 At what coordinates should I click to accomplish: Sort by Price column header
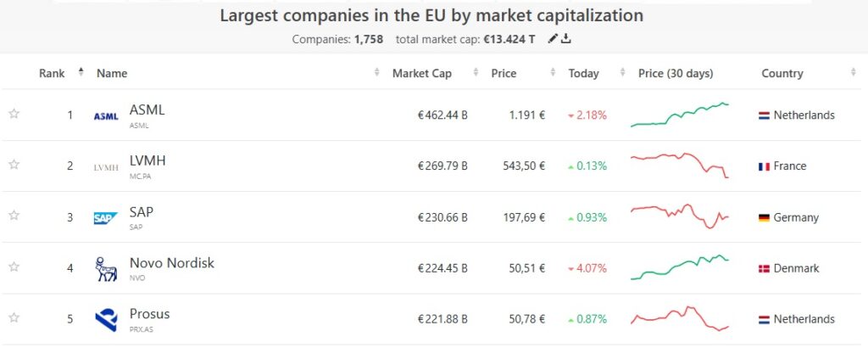pyautogui.click(x=504, y=73)
